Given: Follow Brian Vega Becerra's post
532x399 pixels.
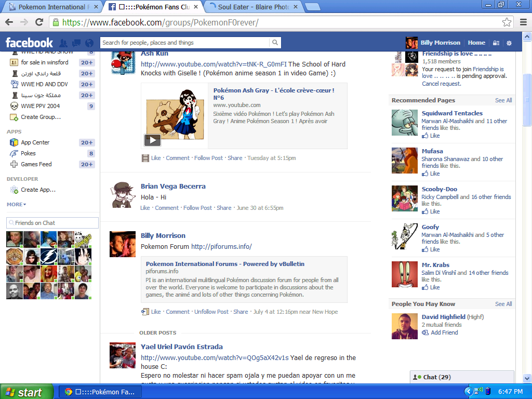Looking at the screenshot, I should click(197, 208).
